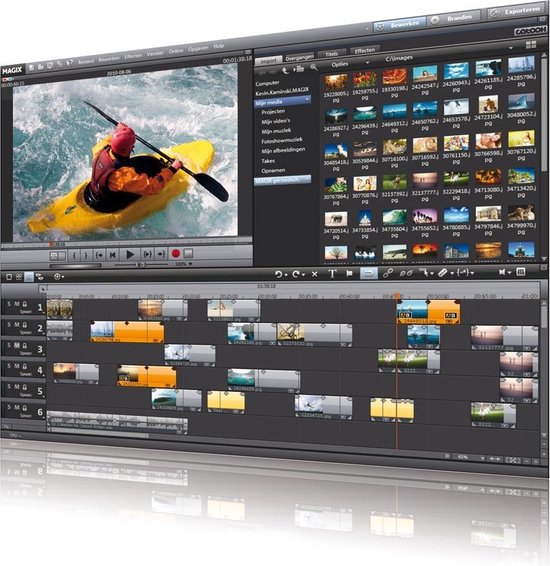The height and width of the screenshot is (566, 550).
Task: Select Mijn video's in the media list
Action: coord(276,121)
